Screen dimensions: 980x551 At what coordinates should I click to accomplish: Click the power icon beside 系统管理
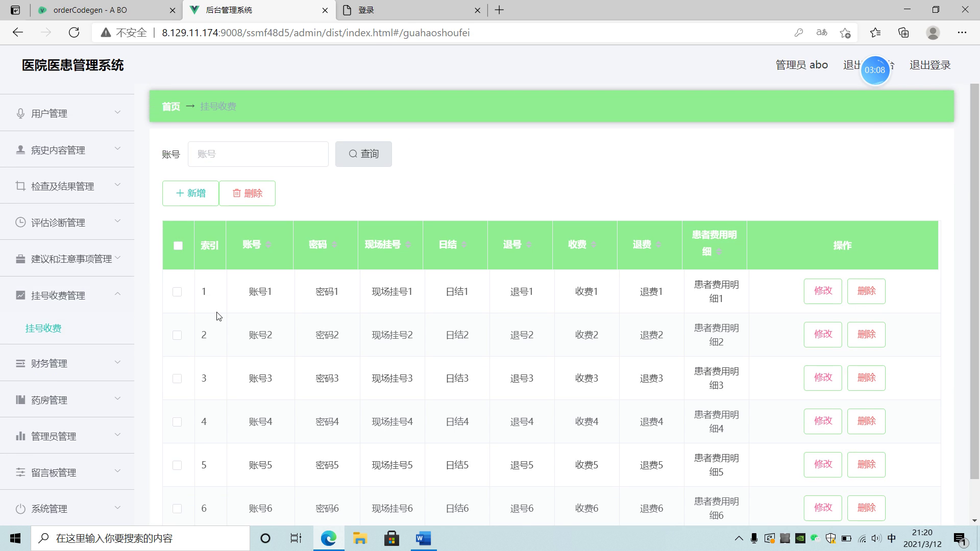point(20,509)
